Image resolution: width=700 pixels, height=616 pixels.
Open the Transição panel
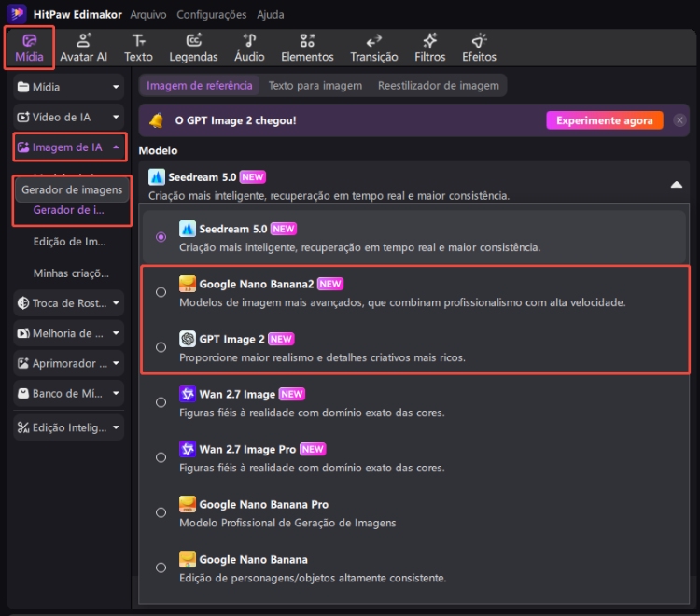pyautogui.click(x=373, y=48)
